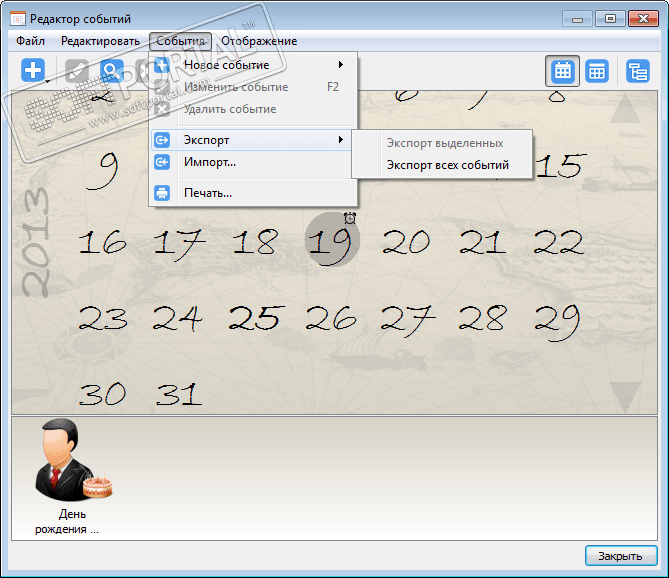
Task: Select day 28 in the calendar
Action: click(x=483, y=318)
